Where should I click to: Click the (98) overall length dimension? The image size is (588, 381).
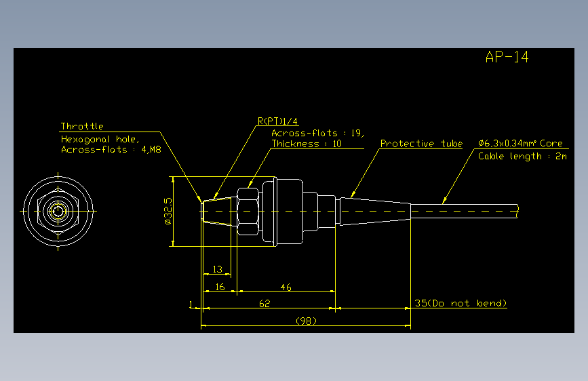306,321
